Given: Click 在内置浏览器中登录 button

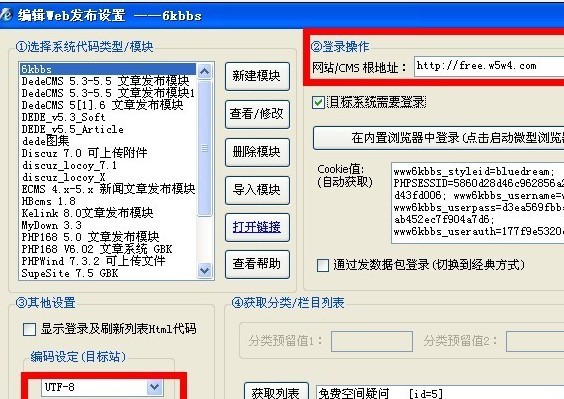Looking at the screenshot, I should (438, 138).
